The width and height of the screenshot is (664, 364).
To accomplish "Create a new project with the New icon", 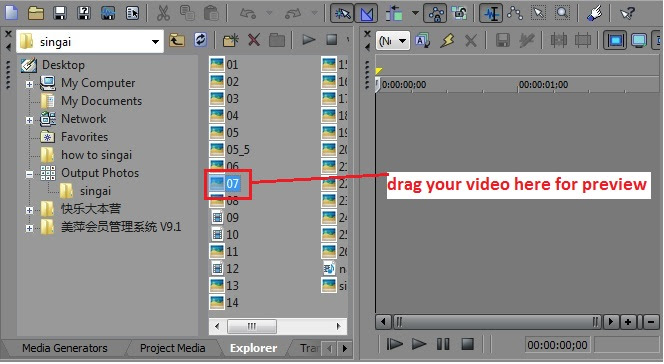I will [11, 12].
